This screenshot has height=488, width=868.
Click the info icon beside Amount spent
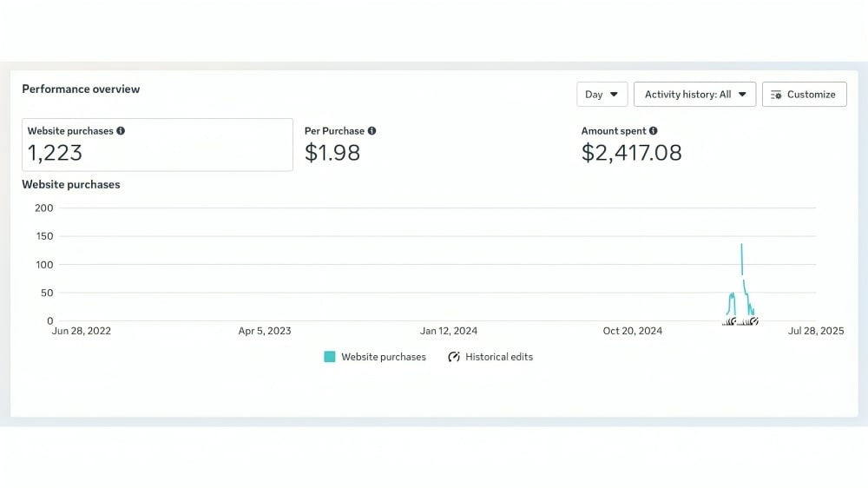click(x=653, y=131)
